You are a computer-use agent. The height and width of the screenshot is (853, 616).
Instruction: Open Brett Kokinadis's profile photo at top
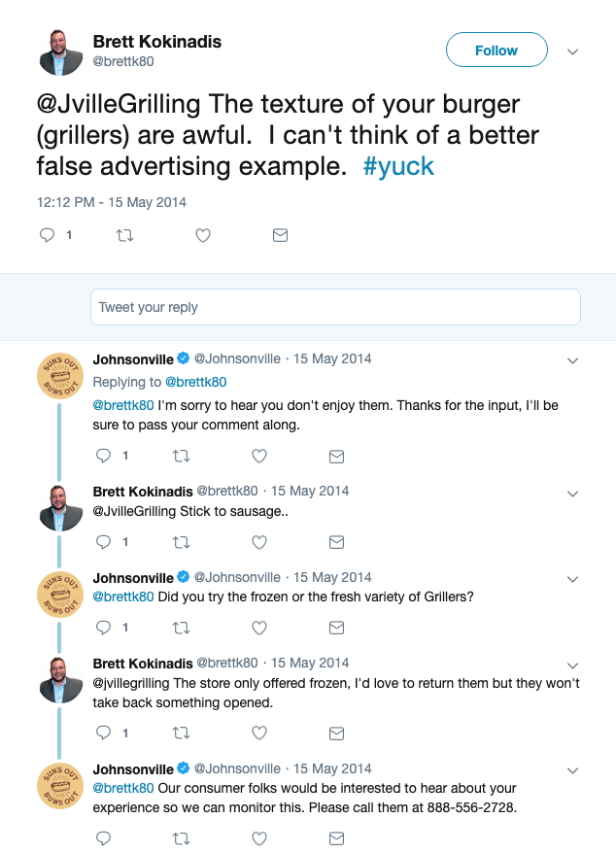tap(61, 51)
